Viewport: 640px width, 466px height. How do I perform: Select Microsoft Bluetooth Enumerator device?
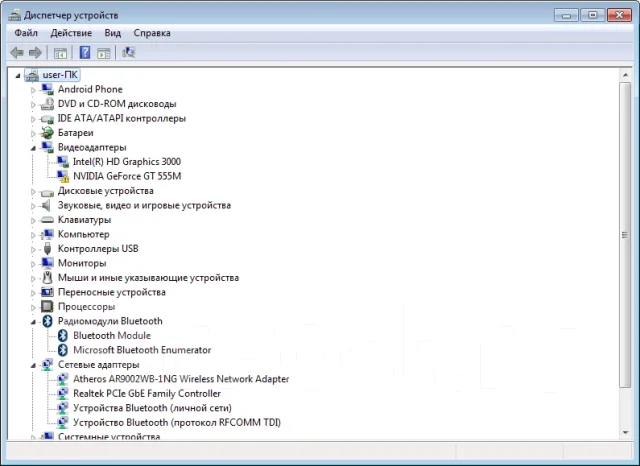(x=142, y=350)
